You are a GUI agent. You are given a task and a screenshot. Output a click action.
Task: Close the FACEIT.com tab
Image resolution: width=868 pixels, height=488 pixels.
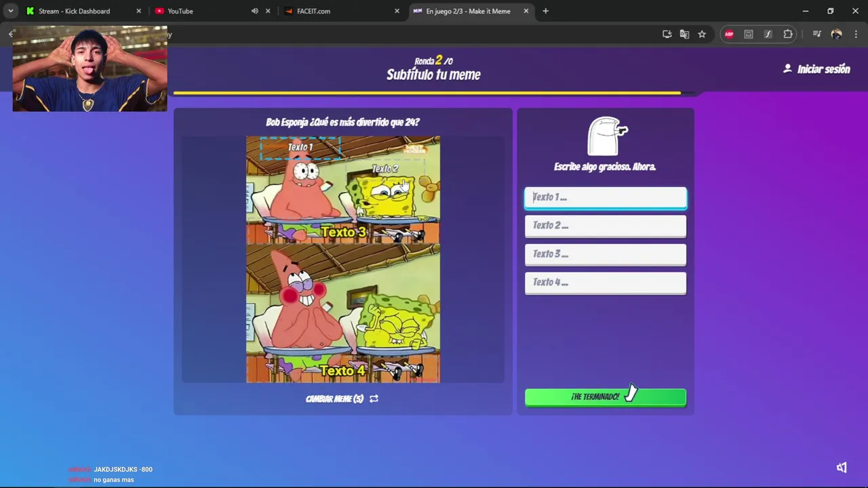[x=397, y=11]
